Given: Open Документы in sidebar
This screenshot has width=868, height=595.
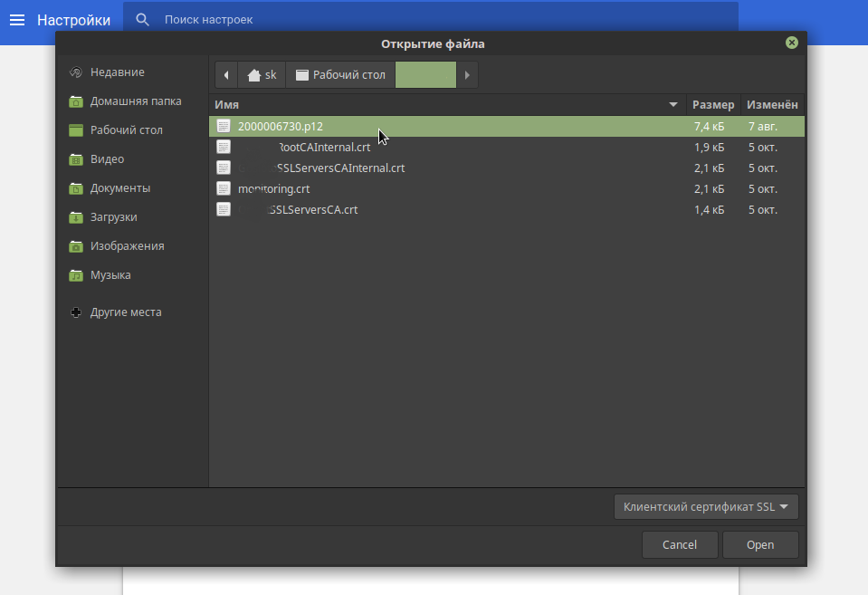Looking at the screenshot, I should pyautogui.click(x=119, y=188).
